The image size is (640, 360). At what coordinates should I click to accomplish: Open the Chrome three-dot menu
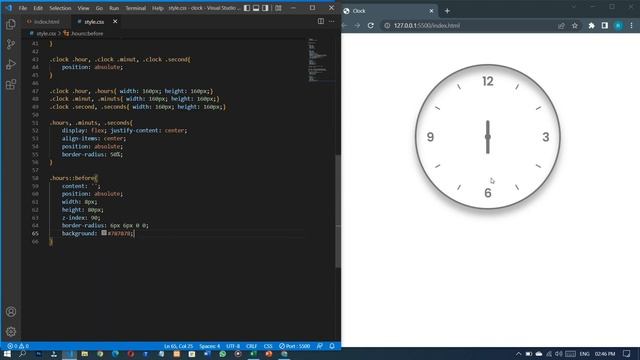(631, 26)
